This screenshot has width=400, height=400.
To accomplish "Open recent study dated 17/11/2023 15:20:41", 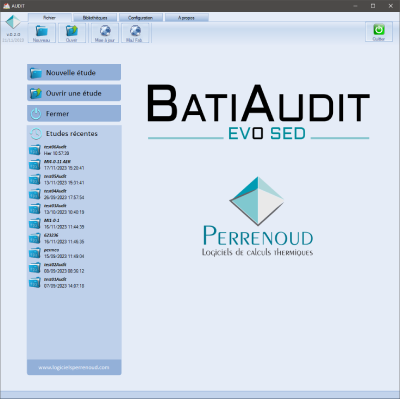I will (57, 165).
